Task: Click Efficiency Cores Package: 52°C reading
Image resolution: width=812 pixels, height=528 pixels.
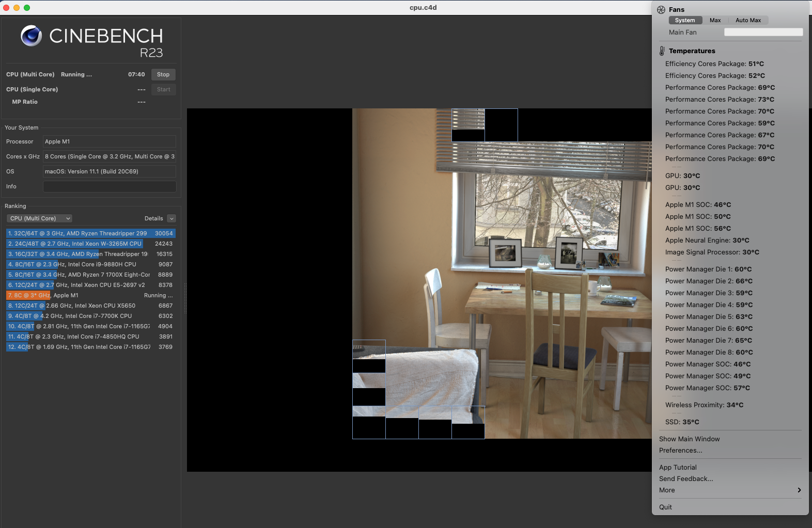Action: point(715,75)
